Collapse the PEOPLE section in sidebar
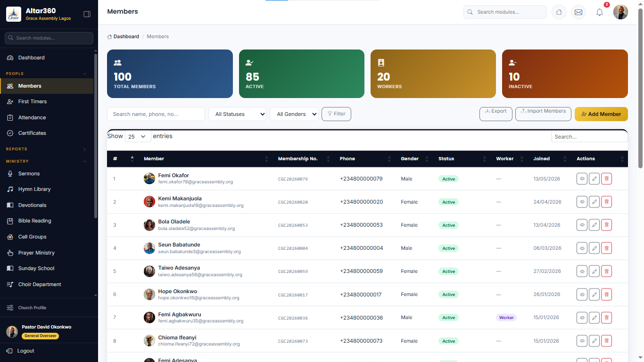 point(85,74)
